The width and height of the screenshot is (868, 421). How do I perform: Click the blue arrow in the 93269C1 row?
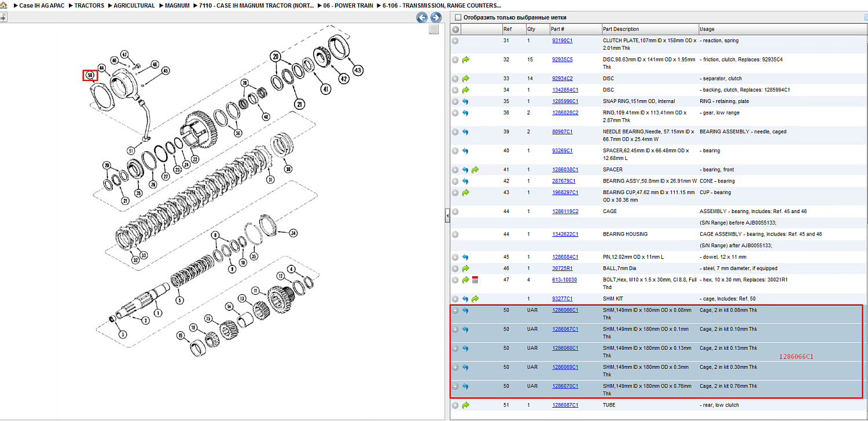(x=465, y=151)
